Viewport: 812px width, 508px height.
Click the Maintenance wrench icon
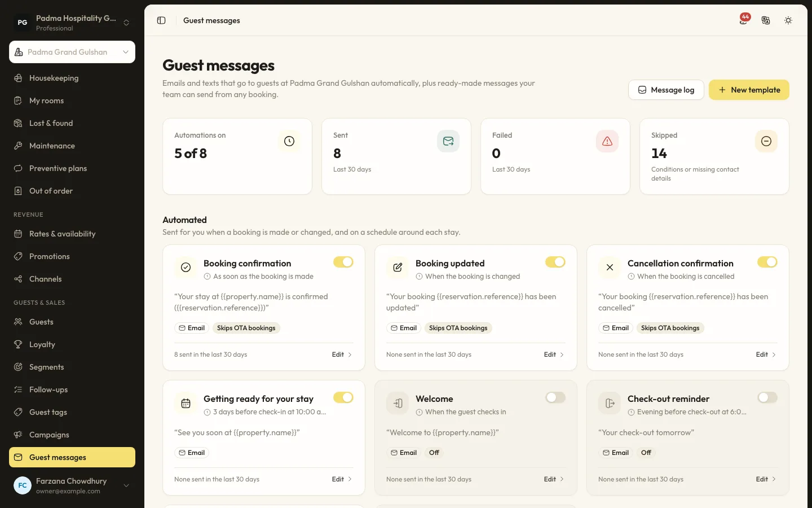point(18,146)
